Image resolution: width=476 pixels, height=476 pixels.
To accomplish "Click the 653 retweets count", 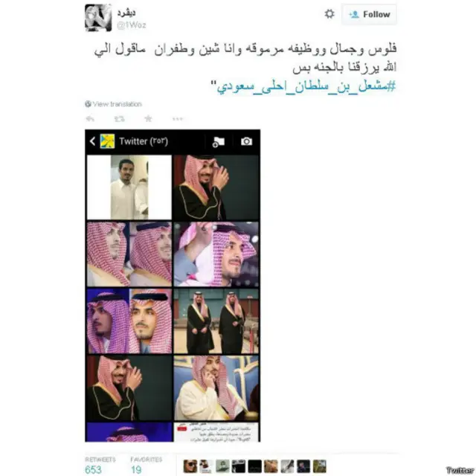I will 93,469.
